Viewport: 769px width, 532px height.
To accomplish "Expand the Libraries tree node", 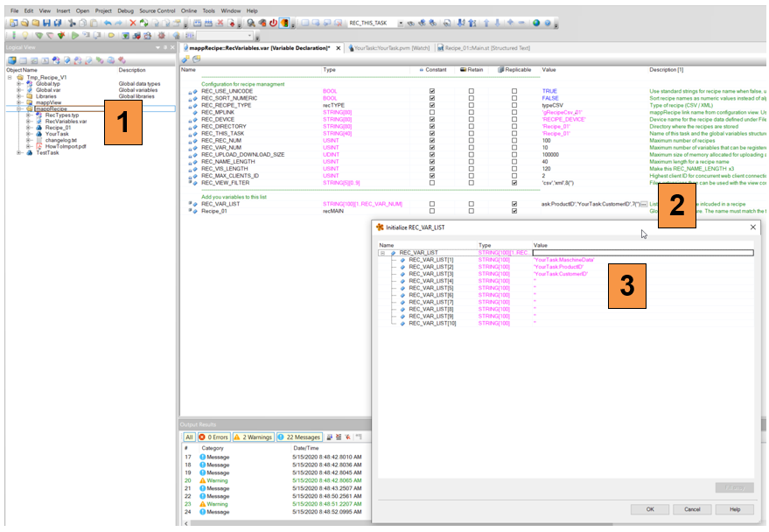I will coord(19,96).
